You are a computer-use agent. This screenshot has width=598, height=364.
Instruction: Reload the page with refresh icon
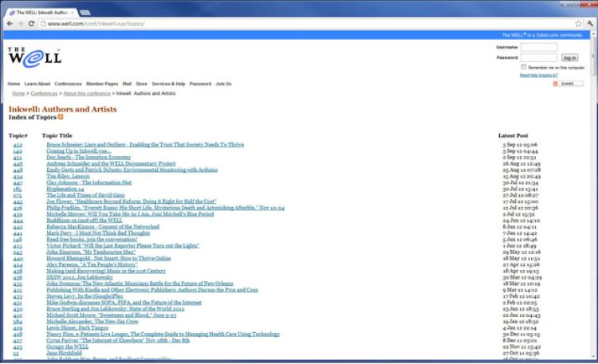[32, 24]
